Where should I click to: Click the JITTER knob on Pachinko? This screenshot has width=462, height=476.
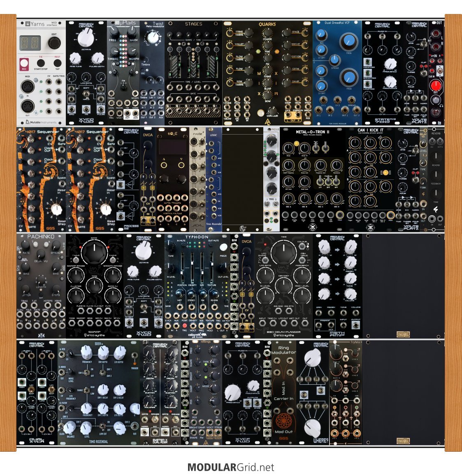(x=26, y=288)
